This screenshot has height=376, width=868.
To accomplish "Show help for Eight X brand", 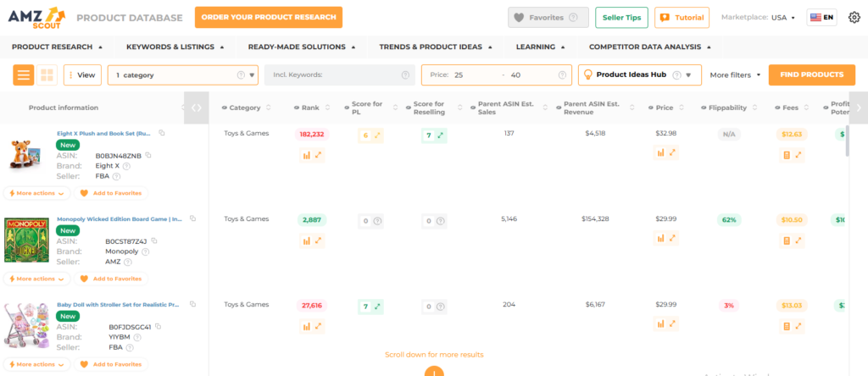I will point(126,166).
